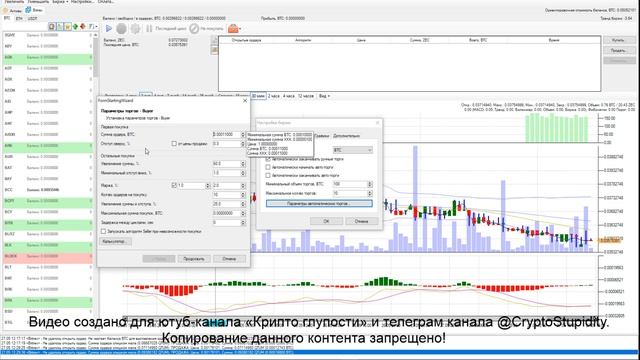Click the crossed-circle Не покупать icon
This screenshot has width=640, height=360.
pos(194,29)
